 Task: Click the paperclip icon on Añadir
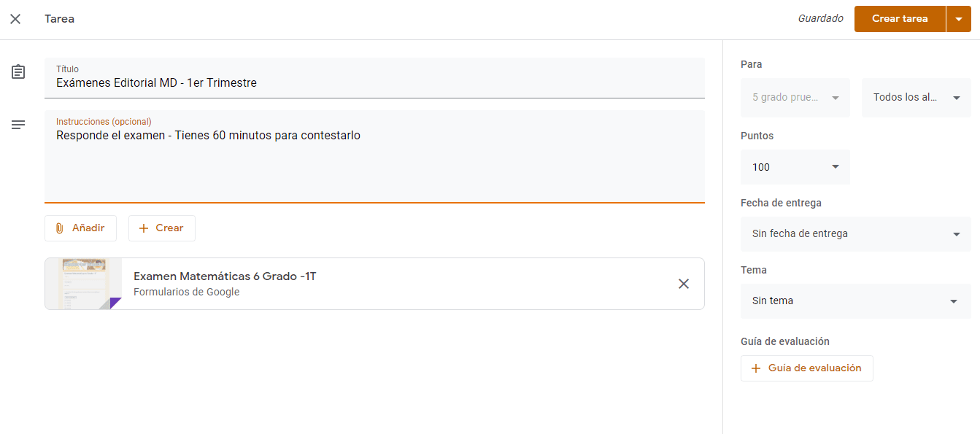pyautogui.click(x=60, y=228)
